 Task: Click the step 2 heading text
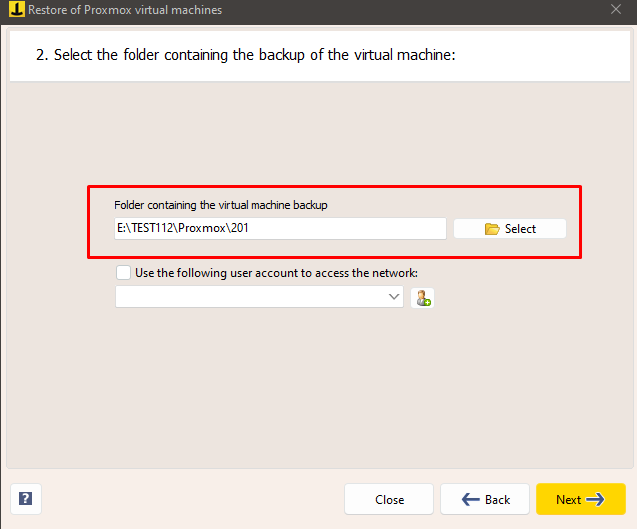[246, 55]
